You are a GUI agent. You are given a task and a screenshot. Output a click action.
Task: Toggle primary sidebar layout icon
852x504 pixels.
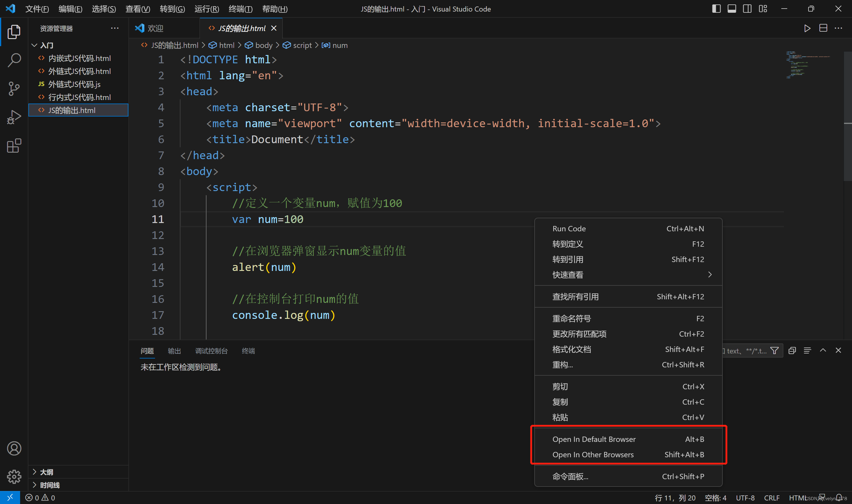(716, 9)
